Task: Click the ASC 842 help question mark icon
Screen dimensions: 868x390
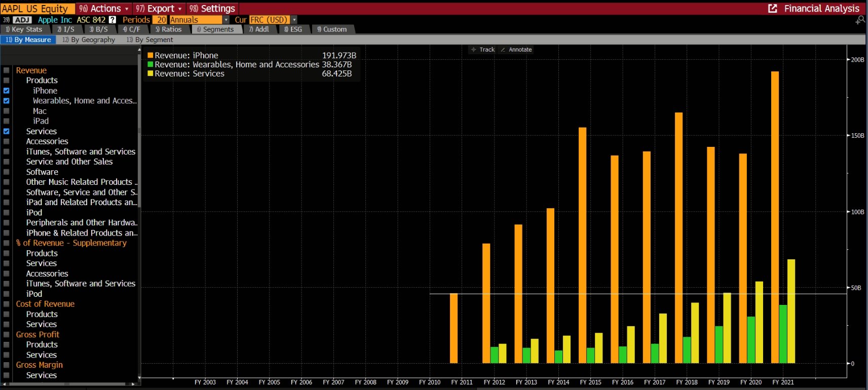Action: tap(112, 20)
